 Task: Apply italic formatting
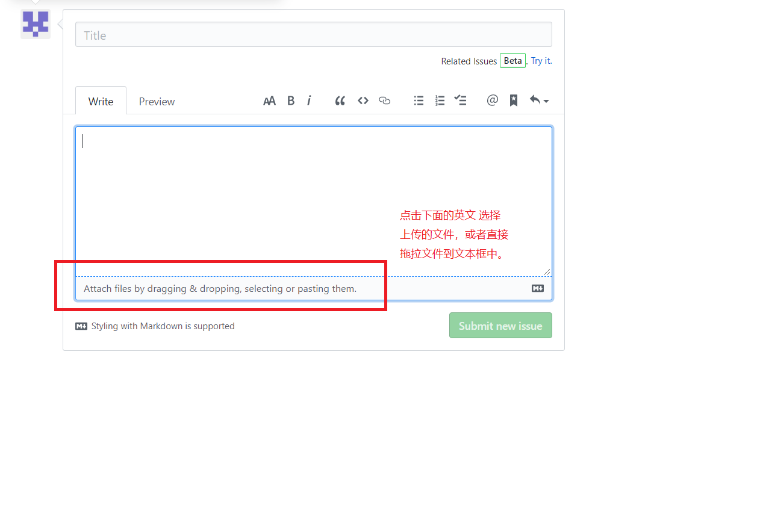pyautogui.click(x=309, y=101)
